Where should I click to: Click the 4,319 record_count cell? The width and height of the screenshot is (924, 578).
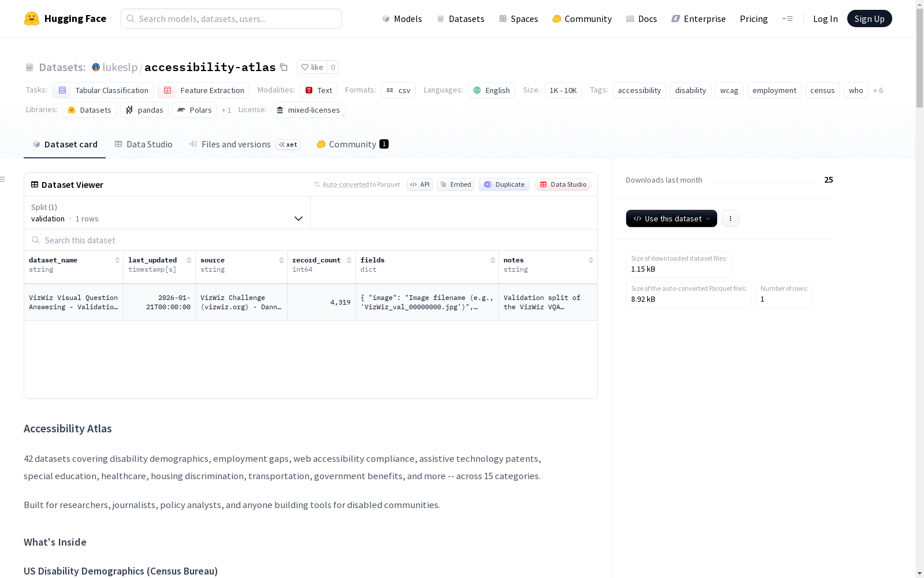[x=321, y=302]
